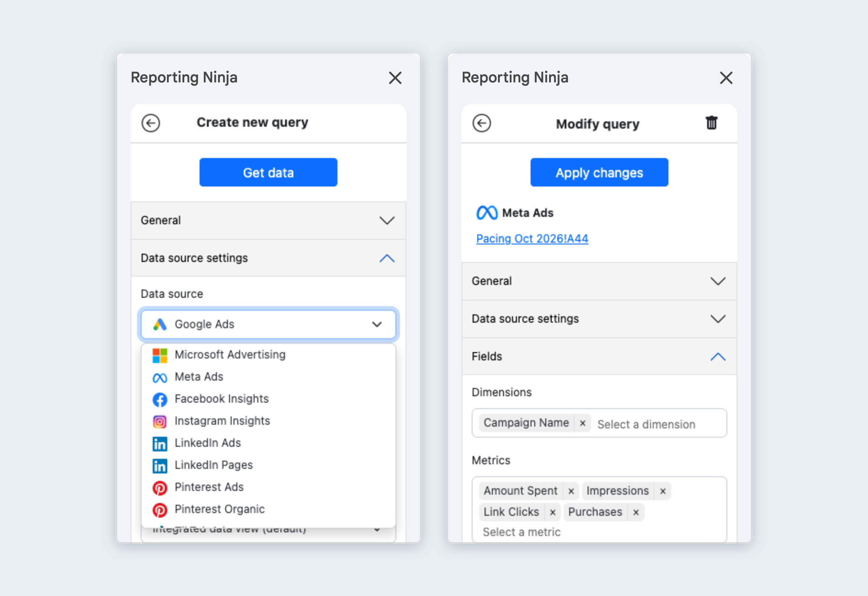Select LinkedIn Ads option

268,443
